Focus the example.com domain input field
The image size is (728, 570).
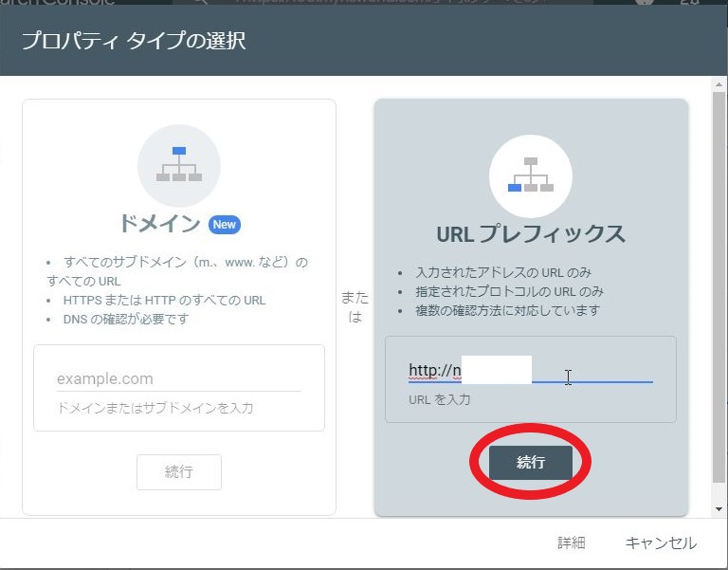click(179, 379)
